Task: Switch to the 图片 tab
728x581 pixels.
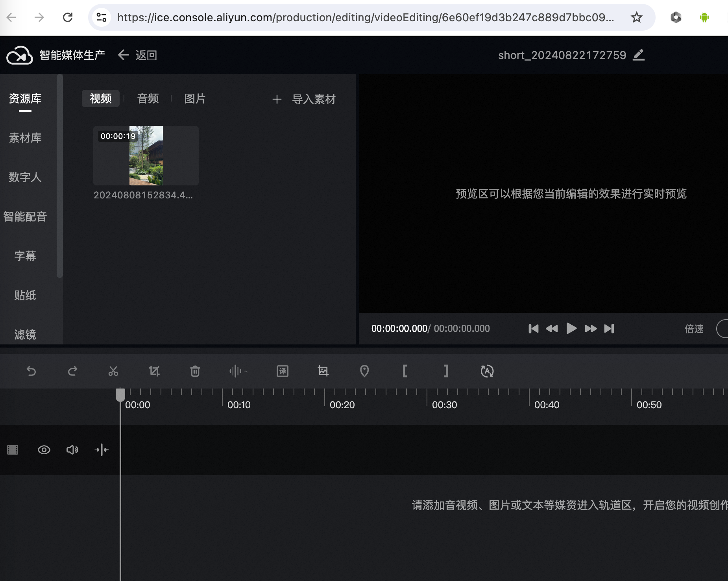Action: pyautogui.click(x=195, y=98)
